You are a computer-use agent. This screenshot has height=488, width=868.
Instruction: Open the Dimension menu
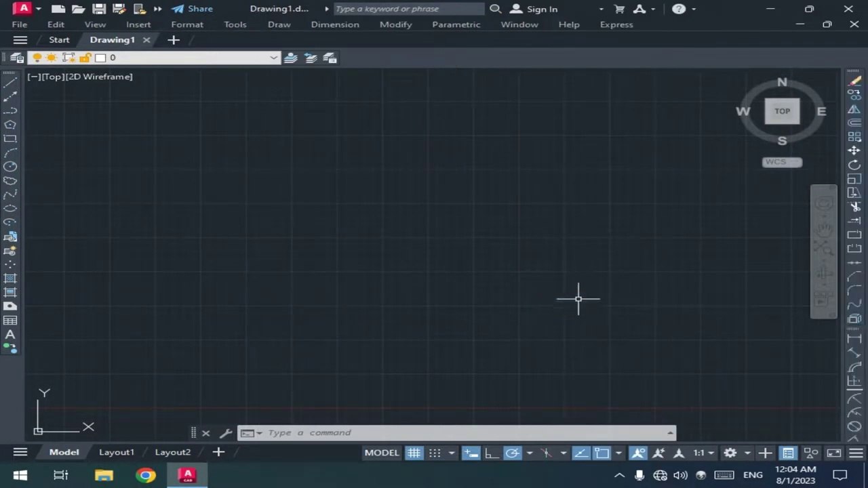point(335,24)
